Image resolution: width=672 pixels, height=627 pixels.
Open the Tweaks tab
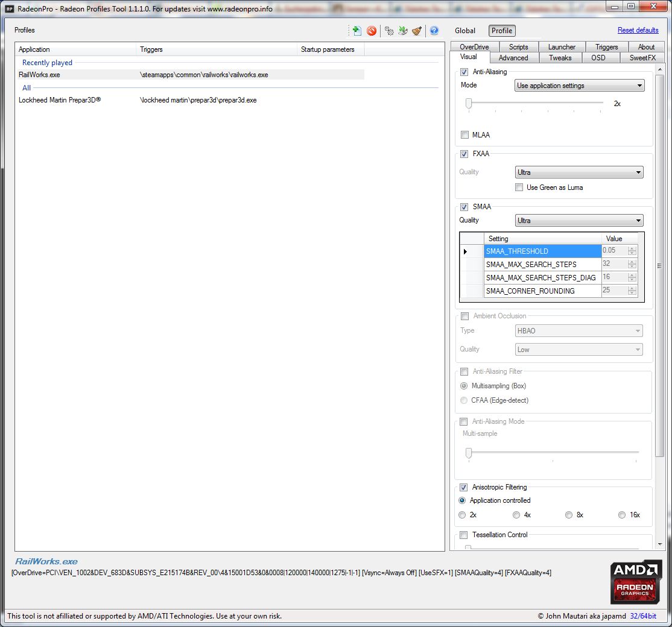(560, 58)
